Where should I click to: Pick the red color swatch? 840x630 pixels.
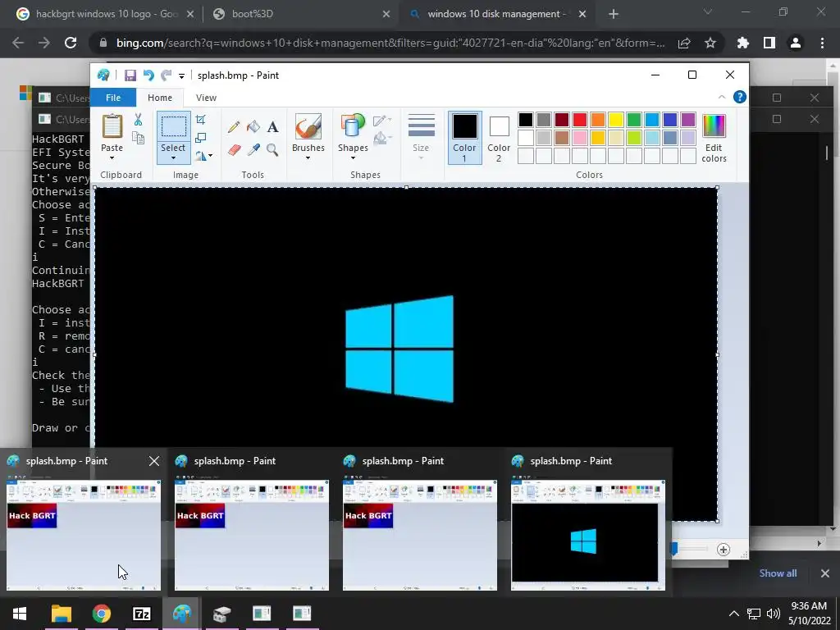[580, 120]
